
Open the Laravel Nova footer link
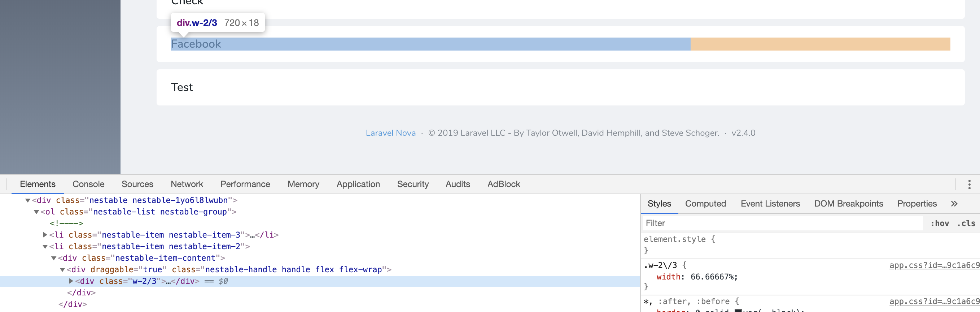[390, 133]
